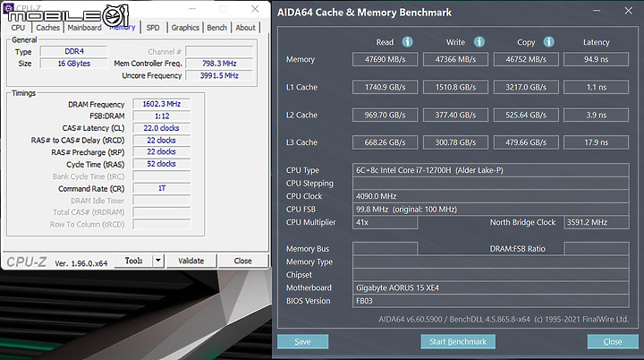Click the empty Memory Type field in AIDA64
Viewport: 644px width, 360px height.
(x=491, y=261)
